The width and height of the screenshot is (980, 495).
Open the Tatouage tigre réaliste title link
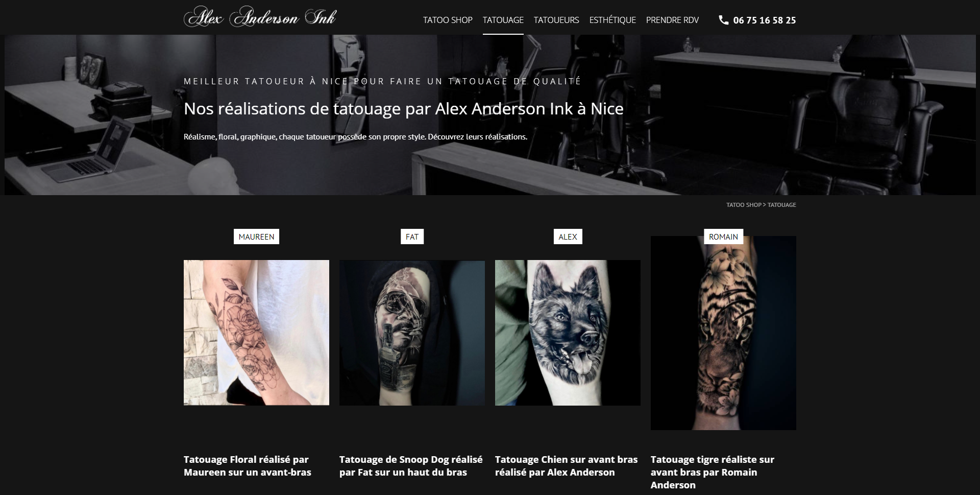coord(713,473)
